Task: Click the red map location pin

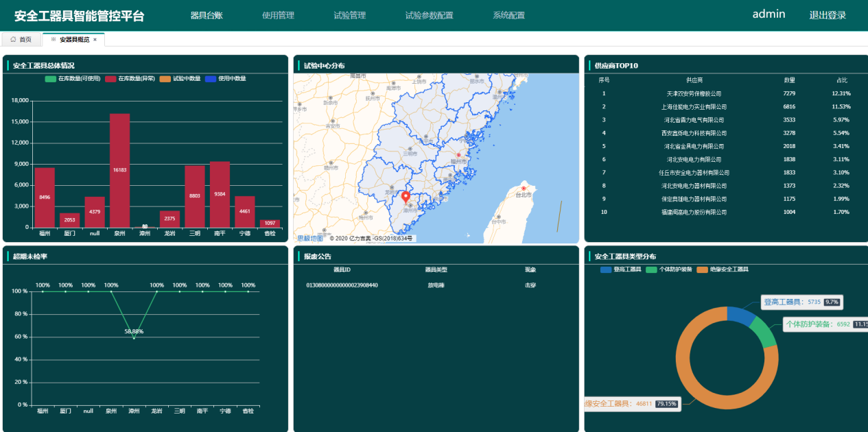Action: coord(406,197)
